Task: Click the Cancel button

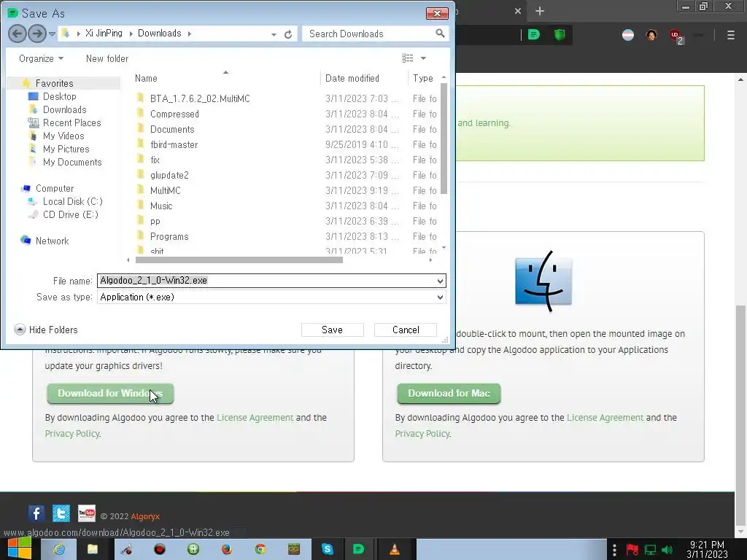Action: click(406, 330)
